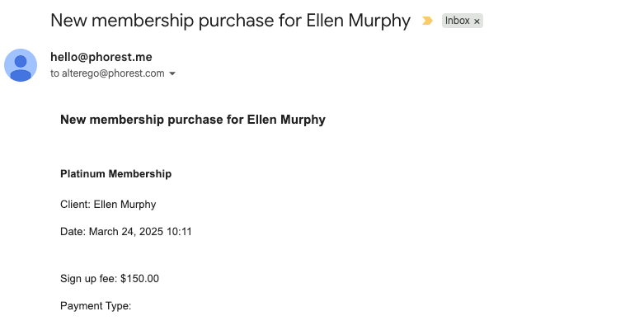This screenshot has height=335, width=644.
Task: Remove the Inbox label with its x
Action: tap(477, 21)
